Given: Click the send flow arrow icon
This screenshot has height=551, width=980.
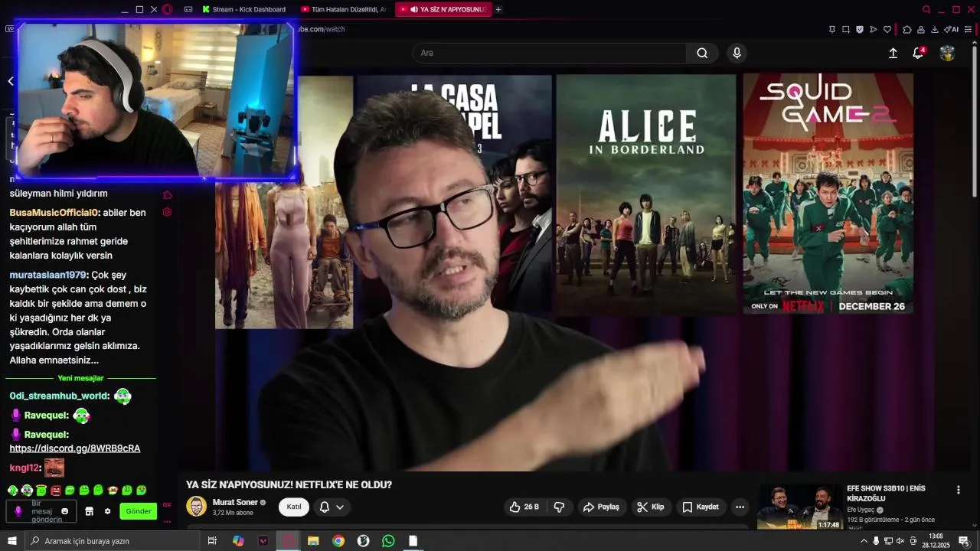Looking at the screenshot, I should point(874,29).
